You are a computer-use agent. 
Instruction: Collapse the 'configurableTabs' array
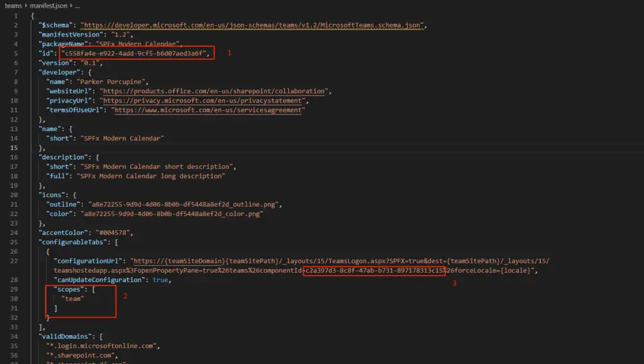26,242
